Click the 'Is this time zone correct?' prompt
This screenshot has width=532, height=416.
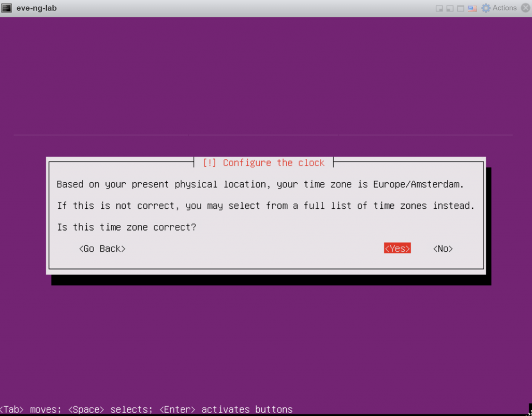point(126,227)
